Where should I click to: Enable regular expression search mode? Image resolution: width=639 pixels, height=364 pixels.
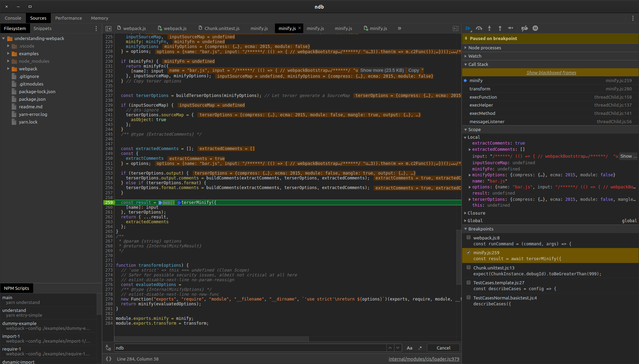(420, 348)
